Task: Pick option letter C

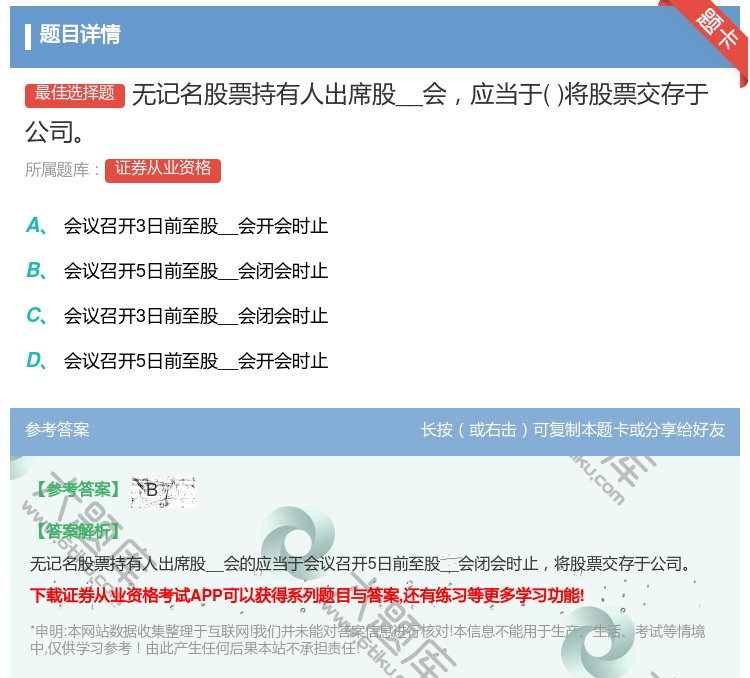Action: (34, 316)
